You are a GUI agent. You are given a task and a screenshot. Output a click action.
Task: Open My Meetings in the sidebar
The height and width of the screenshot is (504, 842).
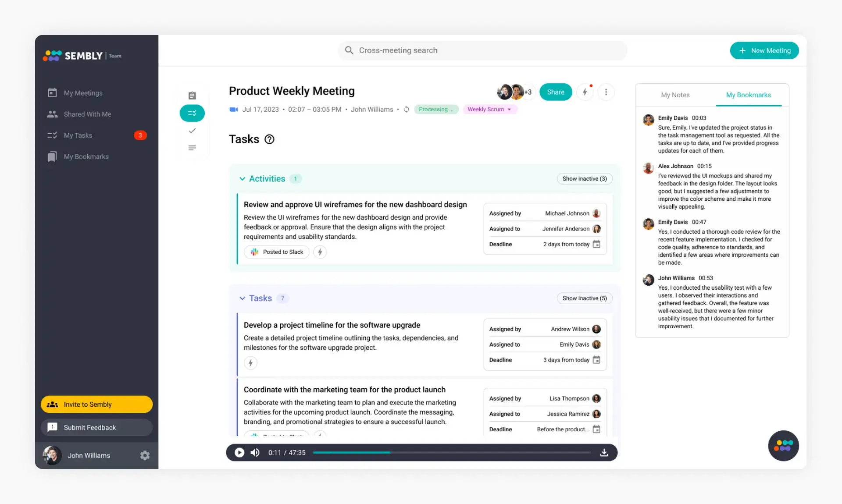point(83,92)
